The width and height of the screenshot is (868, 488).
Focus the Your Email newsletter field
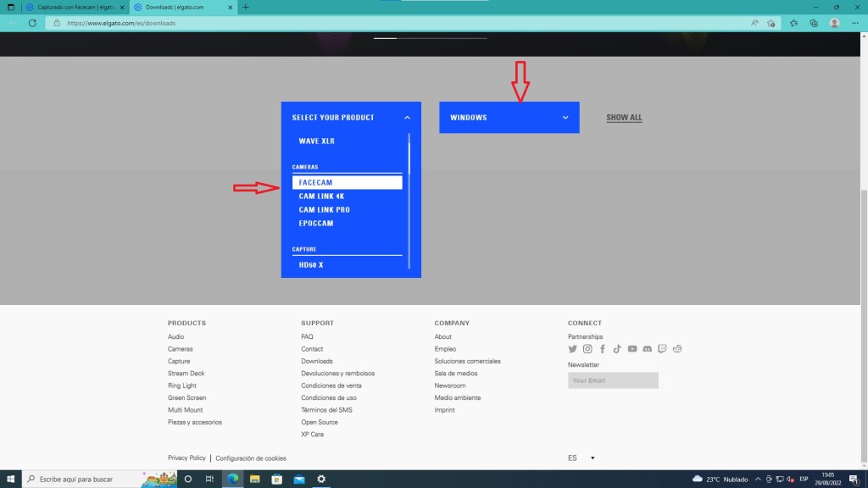[613, 380]
